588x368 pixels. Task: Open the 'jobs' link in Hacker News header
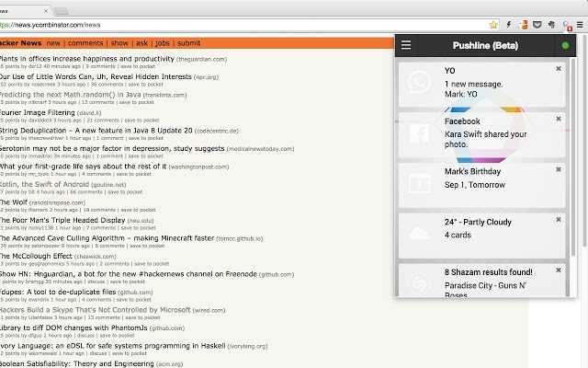(x=163, y=43)
